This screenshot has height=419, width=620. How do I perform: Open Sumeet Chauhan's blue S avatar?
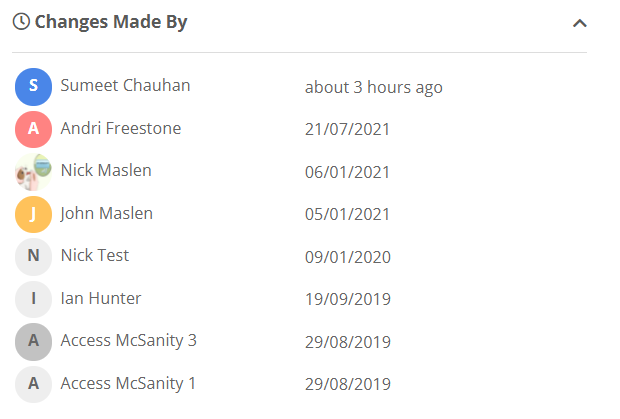[x=33, y=87]
